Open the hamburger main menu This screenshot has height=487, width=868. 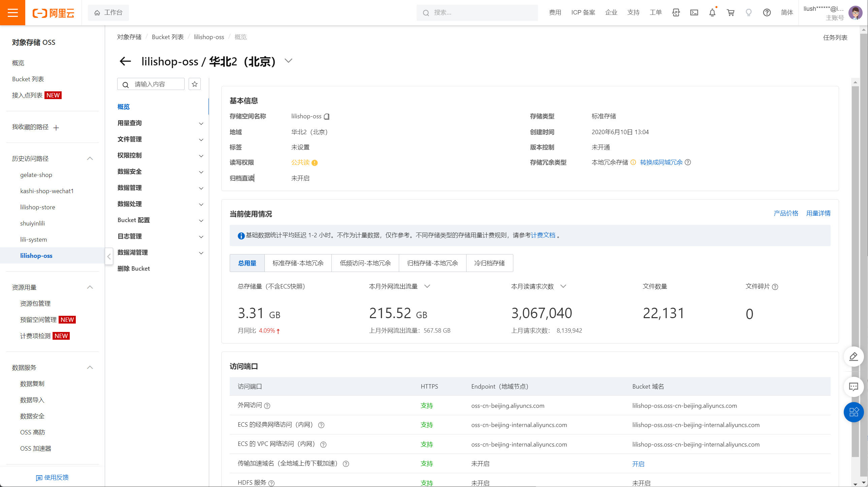tap(12, 12)
